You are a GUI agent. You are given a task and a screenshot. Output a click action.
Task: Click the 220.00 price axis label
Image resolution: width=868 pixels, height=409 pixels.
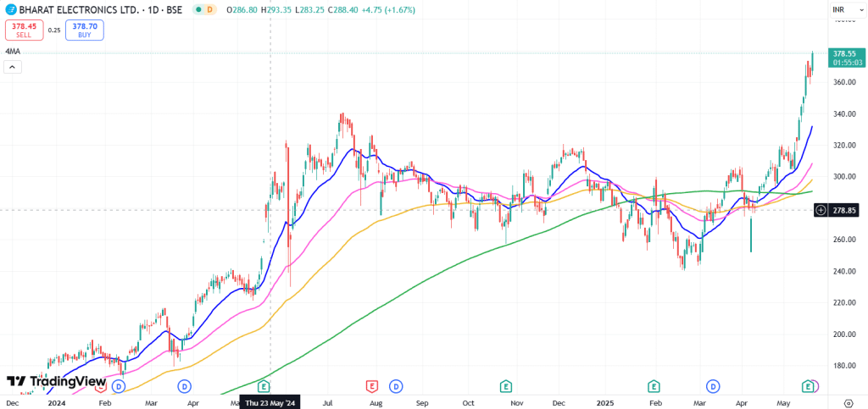click(845, 303)
